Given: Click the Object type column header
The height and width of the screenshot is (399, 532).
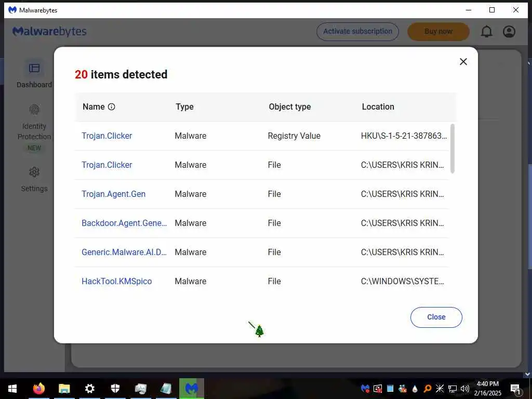Looking at the screenshot, I should (290, 107).
